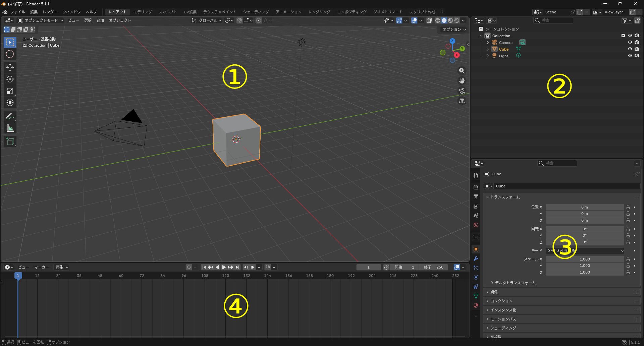Uncheck the Collection exclude checkbox
This screenshot has height=346, width=644.
(623, 36)
